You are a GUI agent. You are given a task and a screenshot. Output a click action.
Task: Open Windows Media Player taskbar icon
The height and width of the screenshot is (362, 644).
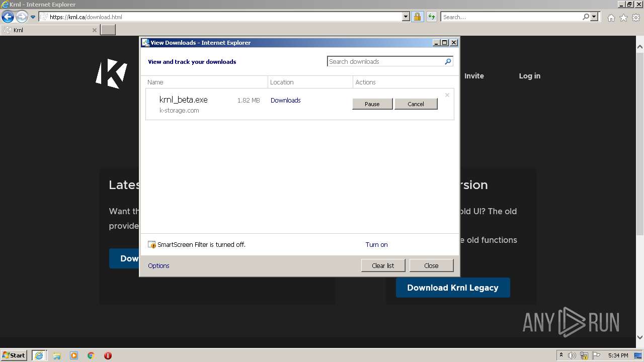[x=74, y=355]
